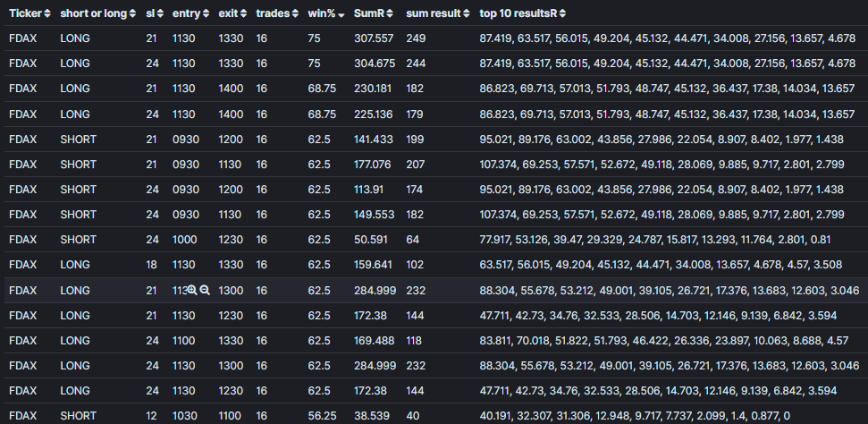Select the SumR value 159.641
The image size is (868, 424).
click(373, 265)
